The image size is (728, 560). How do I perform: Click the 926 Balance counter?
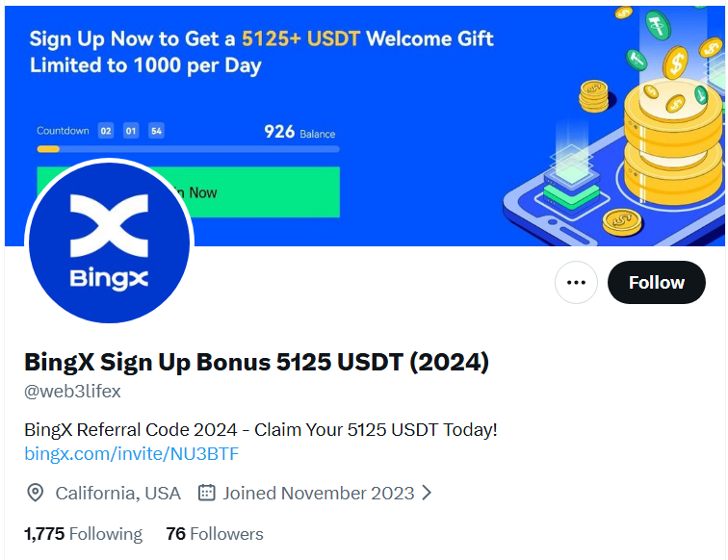[x=299, y=132]
